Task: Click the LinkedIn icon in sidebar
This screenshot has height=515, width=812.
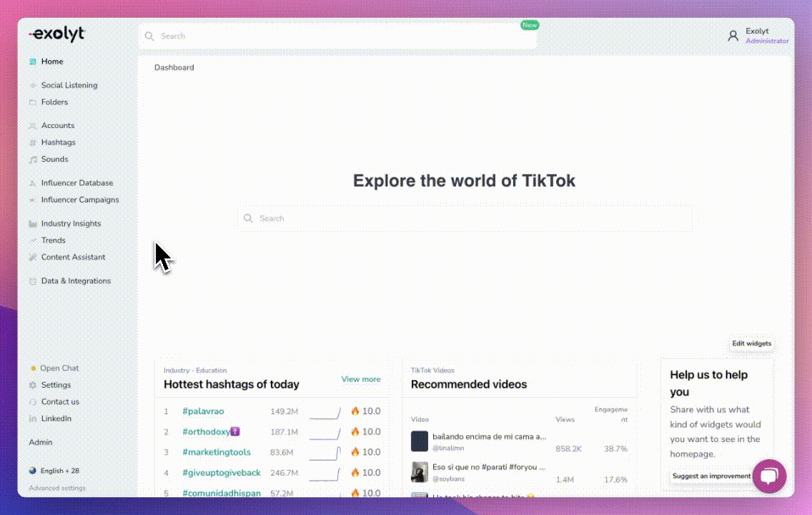Action: (x=33, y=418)
